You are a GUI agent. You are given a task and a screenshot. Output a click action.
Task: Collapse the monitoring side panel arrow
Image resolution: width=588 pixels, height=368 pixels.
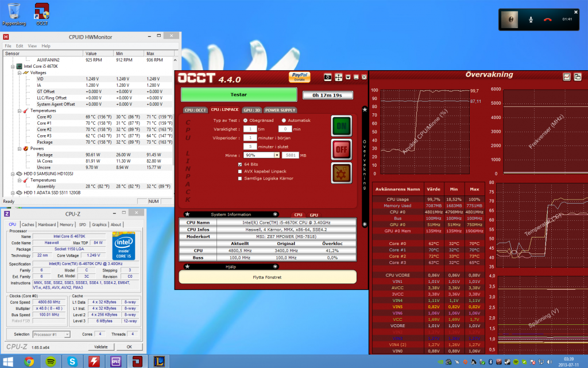(x=364, y=224)
